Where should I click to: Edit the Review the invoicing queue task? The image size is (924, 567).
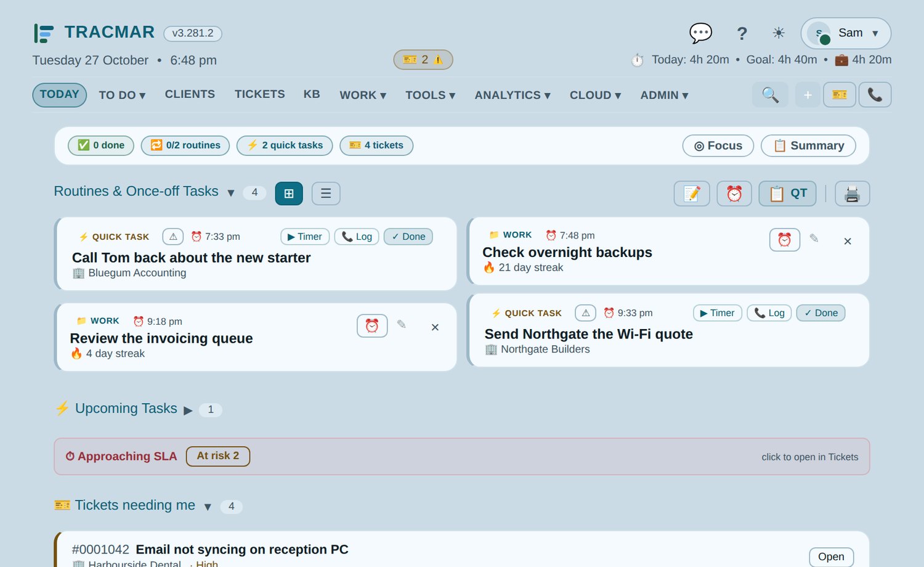[401, 325]
